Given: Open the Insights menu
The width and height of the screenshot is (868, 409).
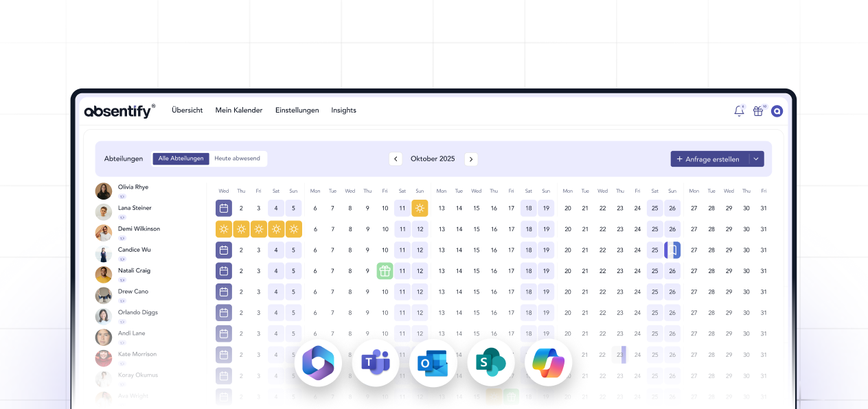Looking at the screenshot, I should pyautogui.click(x=344, y=110).
